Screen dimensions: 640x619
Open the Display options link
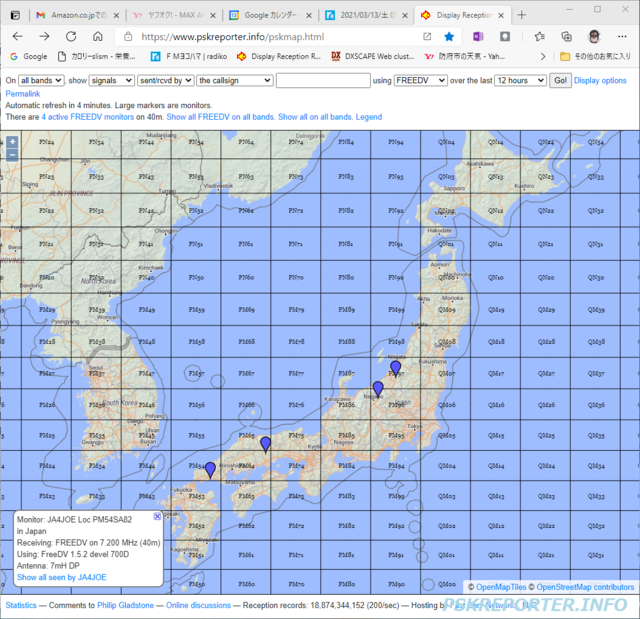click(x=600, y=80)
